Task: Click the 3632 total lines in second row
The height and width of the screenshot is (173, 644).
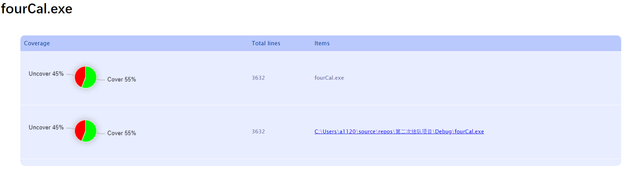Action: [x=258, y=132]
